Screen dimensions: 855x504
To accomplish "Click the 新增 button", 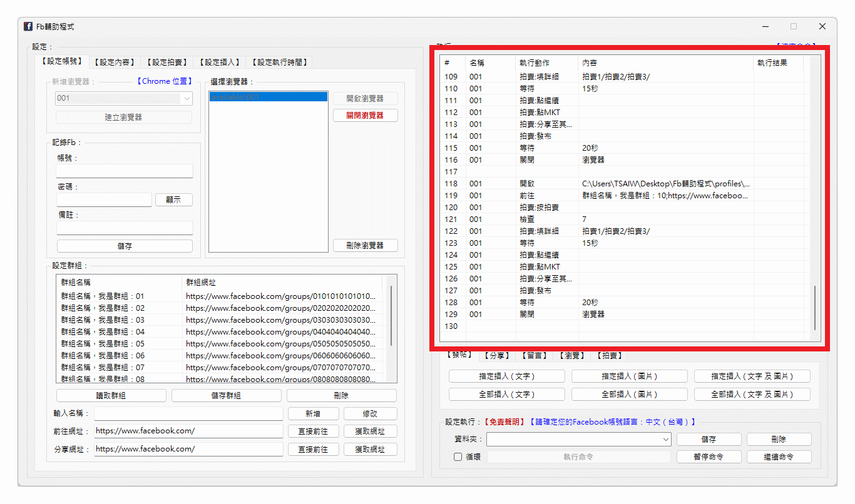I will (313, 413).
